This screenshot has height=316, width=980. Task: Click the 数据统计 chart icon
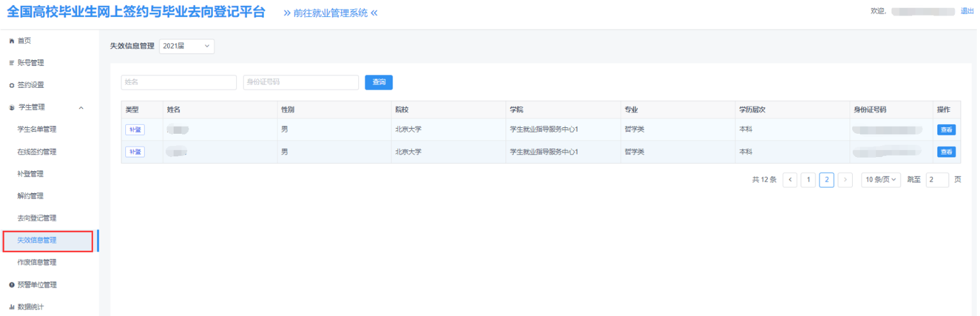[11, 307]
